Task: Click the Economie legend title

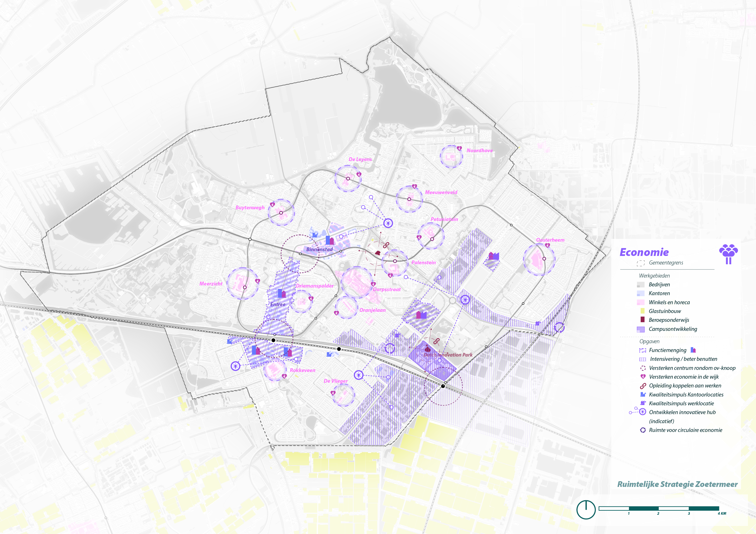Action: 644,252
